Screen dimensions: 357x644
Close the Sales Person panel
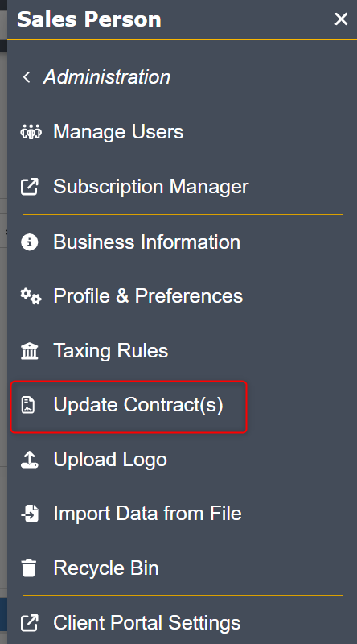click(341, 19)
